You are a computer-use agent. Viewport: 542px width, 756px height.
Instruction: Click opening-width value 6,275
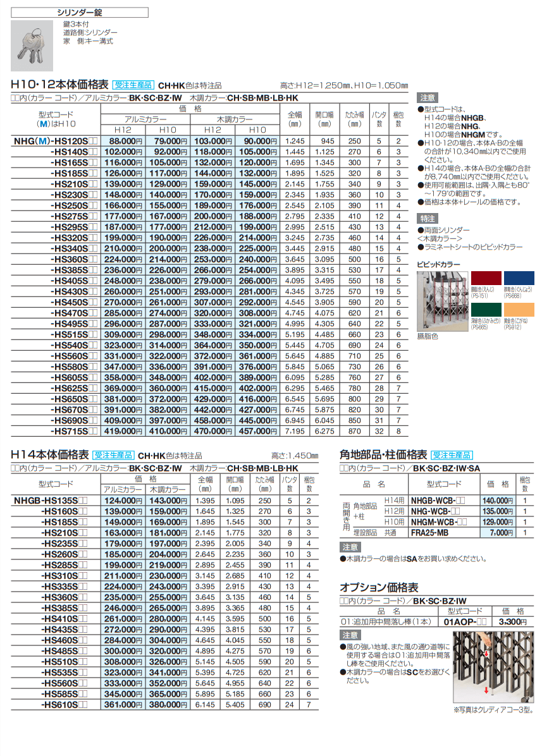[x=324, y=431]
